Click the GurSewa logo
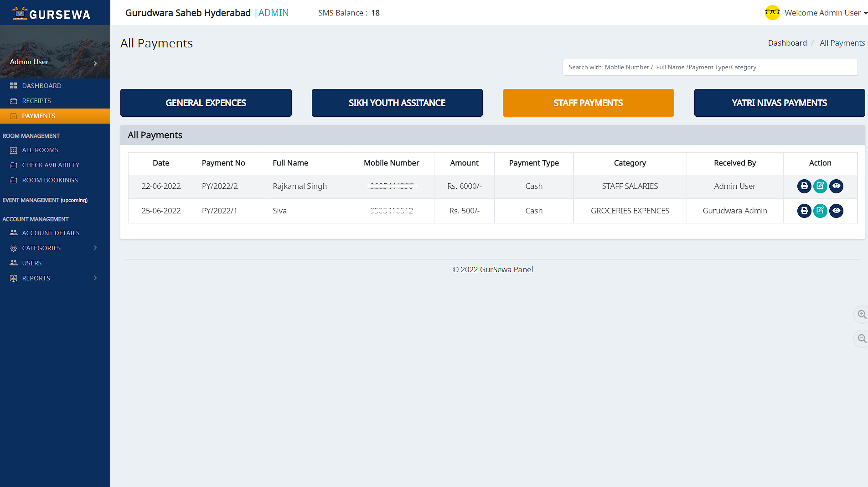The image size is (868, 487). 51,14
